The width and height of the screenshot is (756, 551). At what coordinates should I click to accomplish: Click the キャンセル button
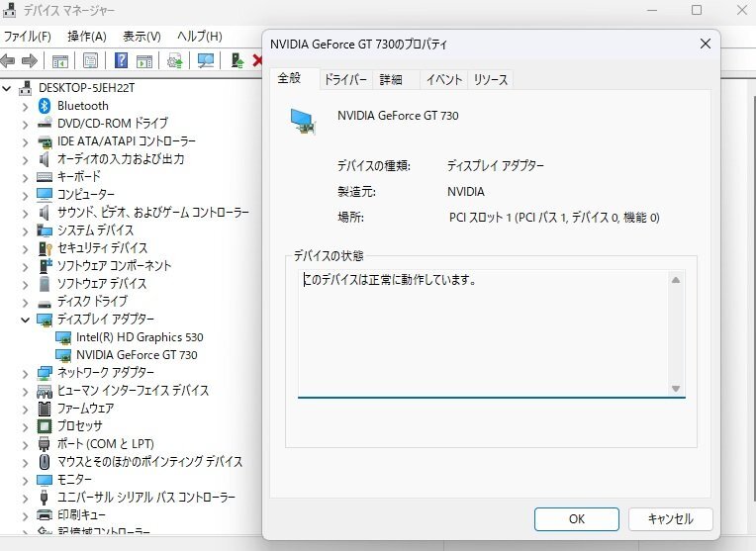point(671,519)
